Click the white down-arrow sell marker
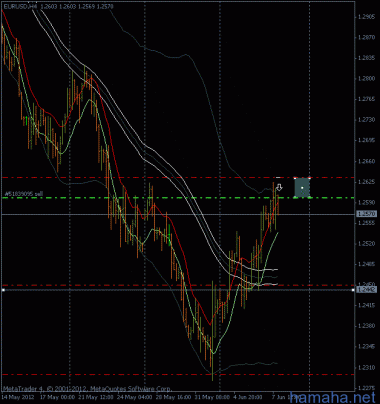The width and height of the screenshot is (380, 404). point(279,188)
